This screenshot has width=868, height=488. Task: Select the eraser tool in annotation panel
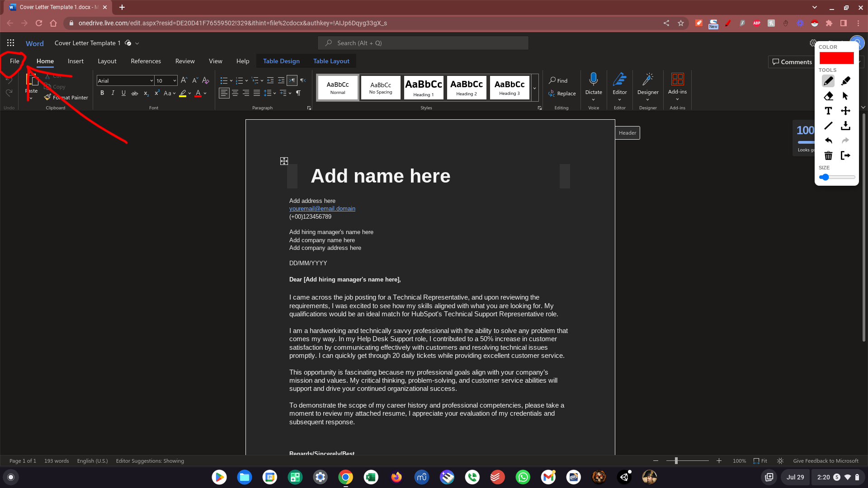[828, 96]
